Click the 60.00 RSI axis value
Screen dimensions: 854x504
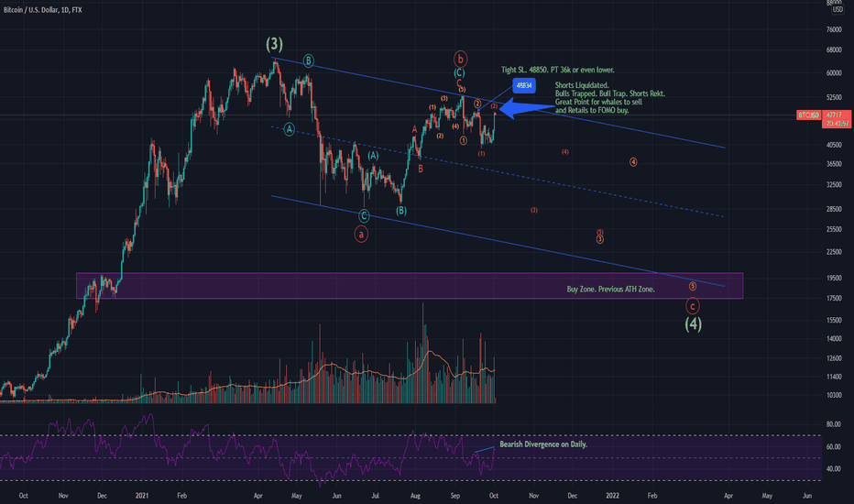pos(833,447)
